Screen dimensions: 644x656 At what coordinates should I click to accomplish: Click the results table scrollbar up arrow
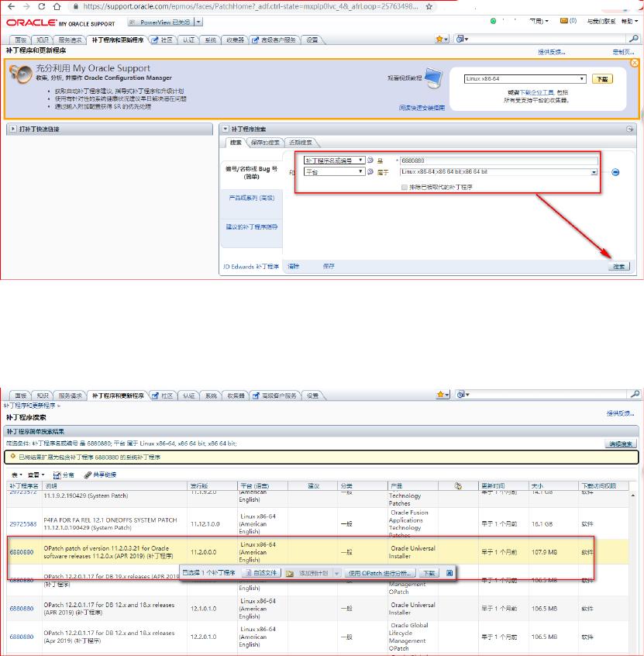633,495
